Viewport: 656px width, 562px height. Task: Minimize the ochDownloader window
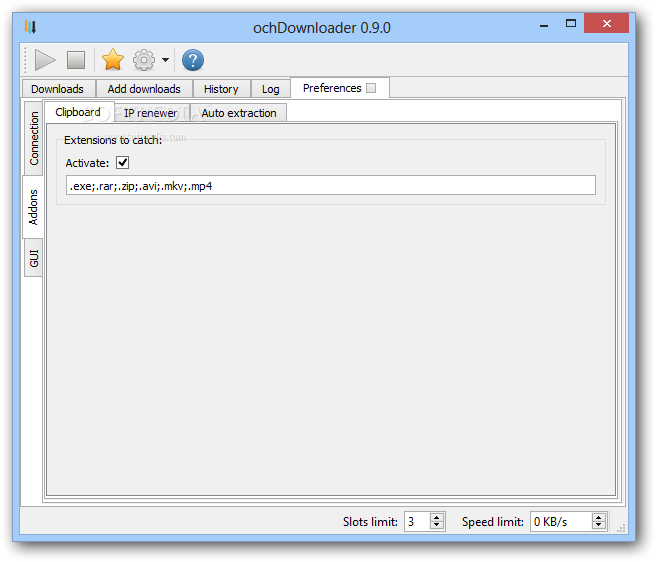click(x=544, y=24)
